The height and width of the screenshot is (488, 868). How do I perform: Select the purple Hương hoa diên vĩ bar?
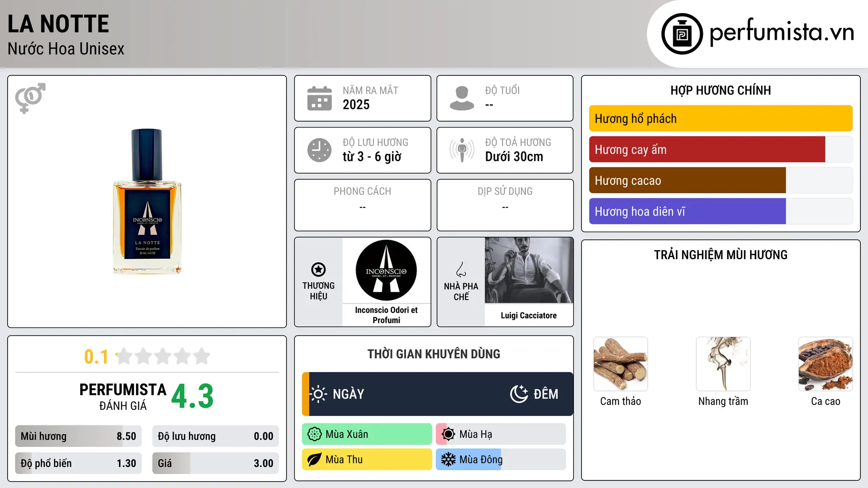point(687,211)
